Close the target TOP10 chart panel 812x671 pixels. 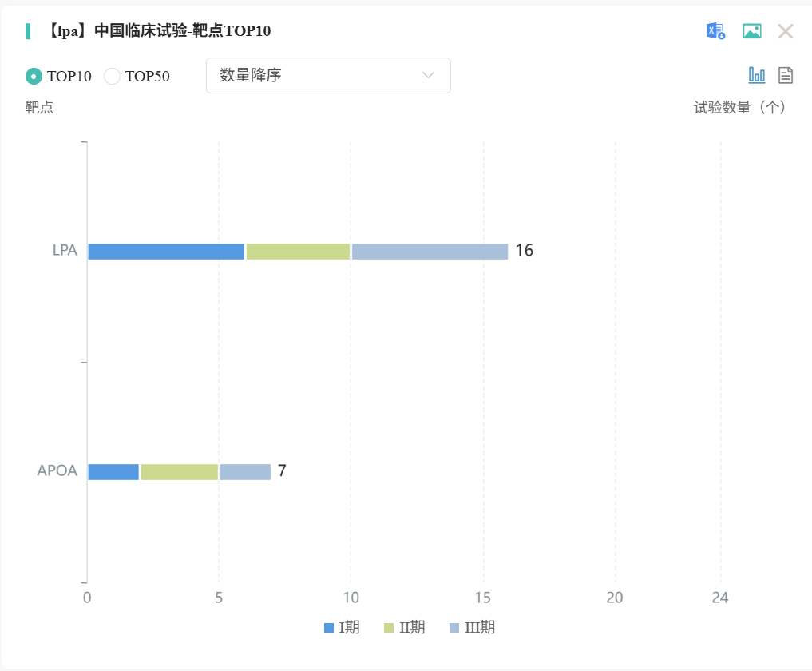coord(786,31)
